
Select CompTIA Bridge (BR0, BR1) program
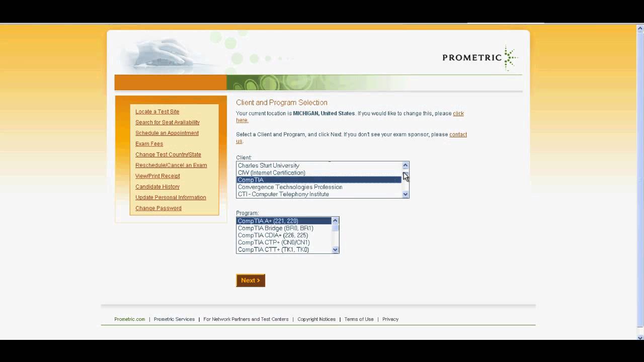284,228
